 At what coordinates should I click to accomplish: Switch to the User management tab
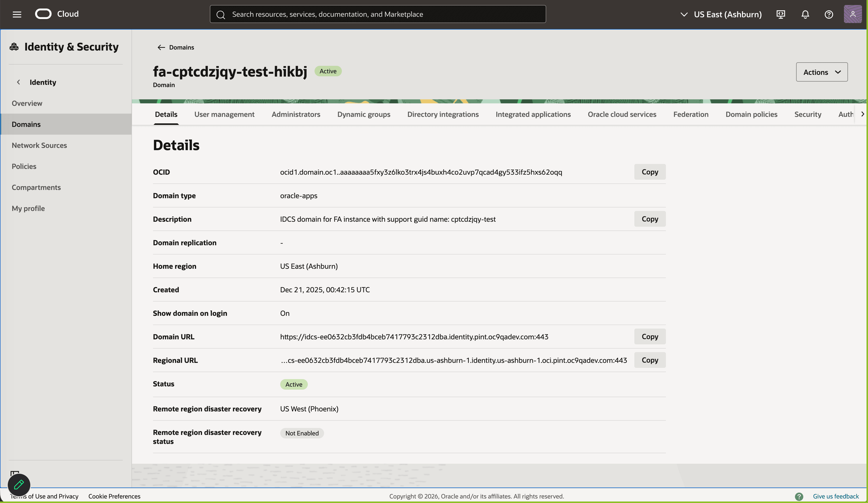(x=224, y=114)
